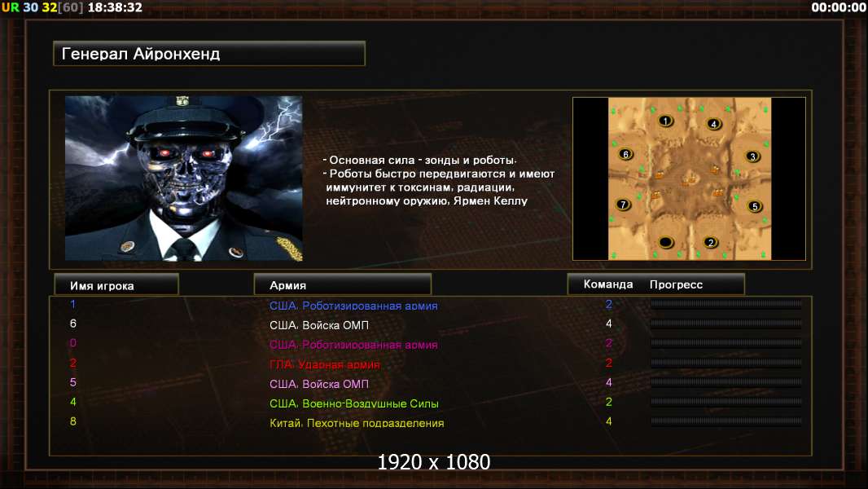868x489 pixels.
Task: Click the Прогресс column header
Action: pos(676,284)
